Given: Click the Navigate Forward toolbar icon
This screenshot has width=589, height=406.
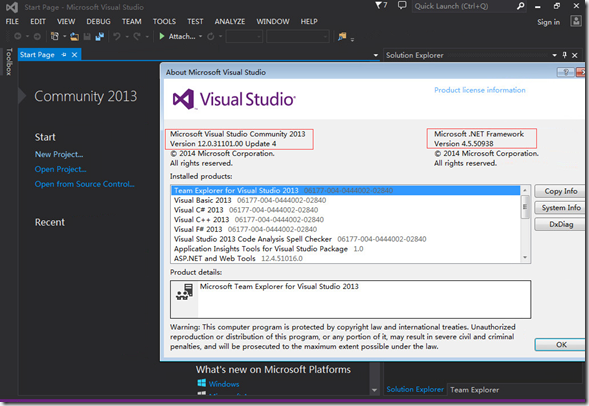Looking at the screenshot, I should [x=37, y=36].
